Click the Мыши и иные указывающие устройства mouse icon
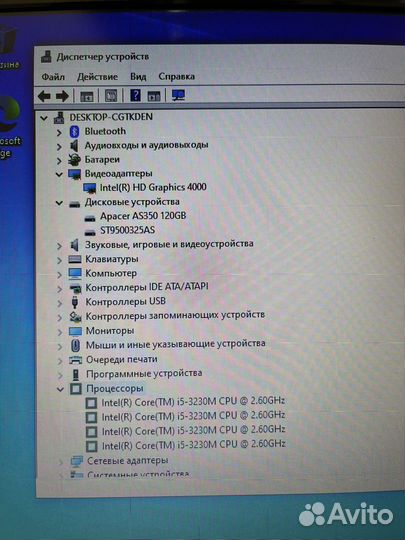Image resolution: width=405 pixels, height=540 pixels. click(x=75, y=345)
